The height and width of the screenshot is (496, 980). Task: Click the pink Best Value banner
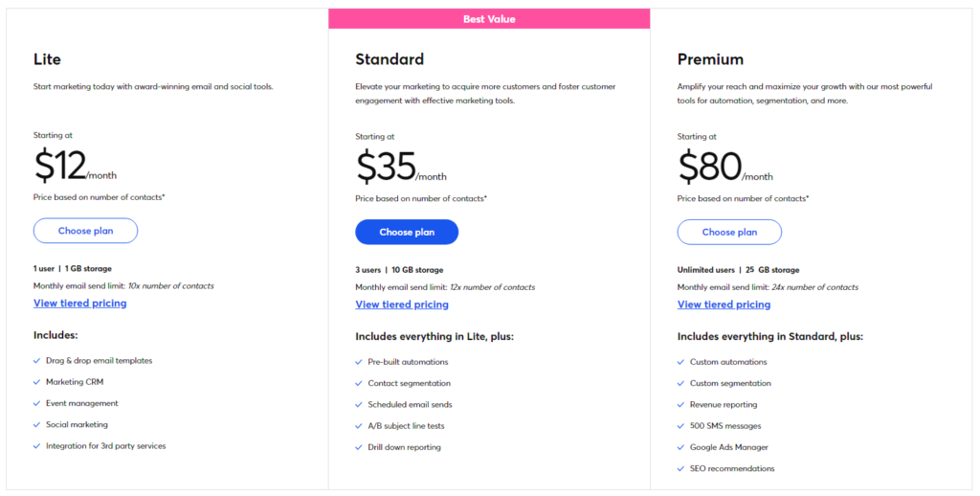[x=489, y=18]
